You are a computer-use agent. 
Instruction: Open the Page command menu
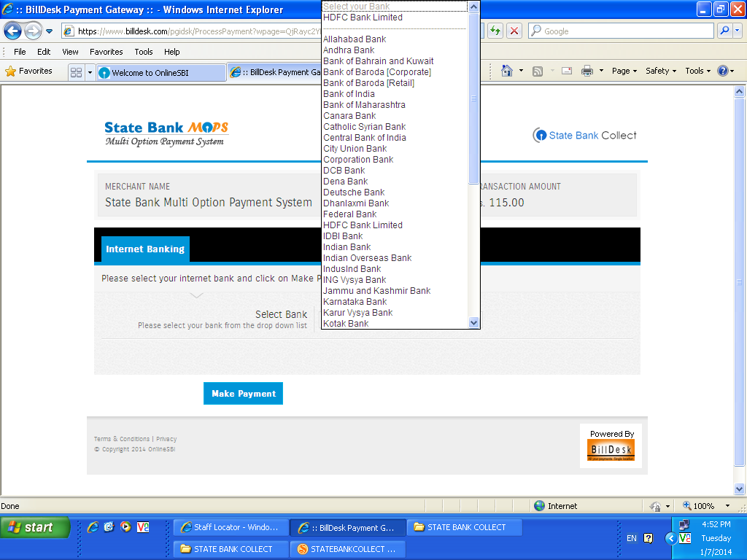pyautogui.click(x=624, y=71)
